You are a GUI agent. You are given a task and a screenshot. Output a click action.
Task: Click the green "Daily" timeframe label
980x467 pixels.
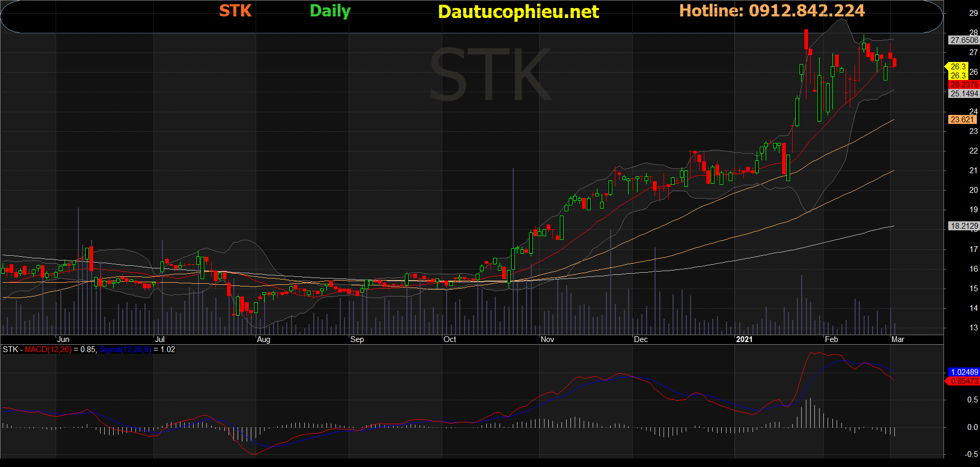[x=330, y=11]
